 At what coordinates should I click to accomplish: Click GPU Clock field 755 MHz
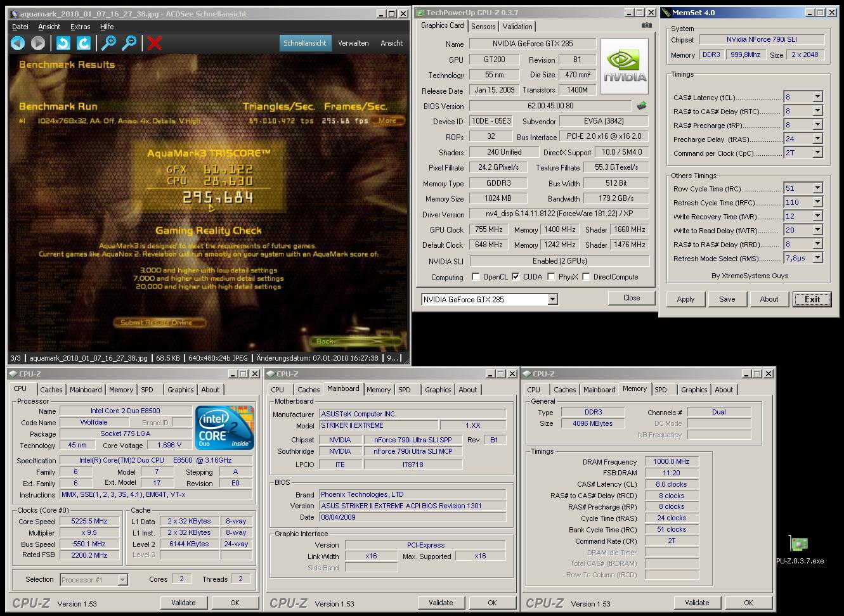pos(489,229)
